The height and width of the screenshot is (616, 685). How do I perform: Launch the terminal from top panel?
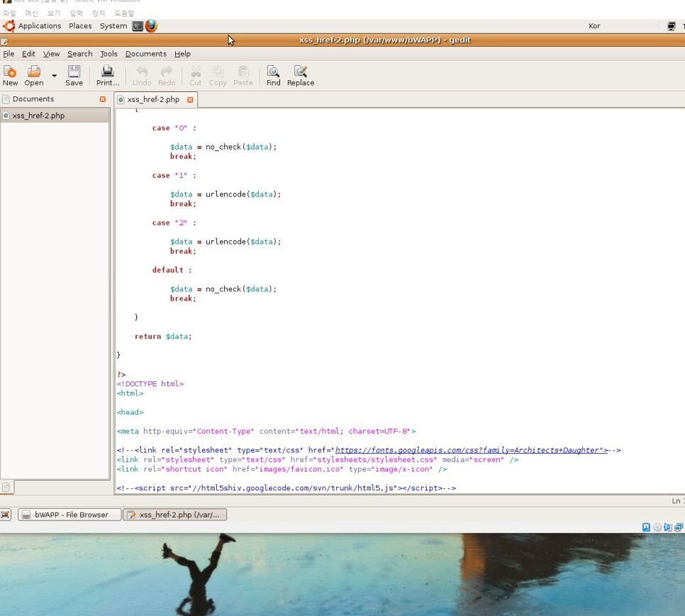point(138,26)
